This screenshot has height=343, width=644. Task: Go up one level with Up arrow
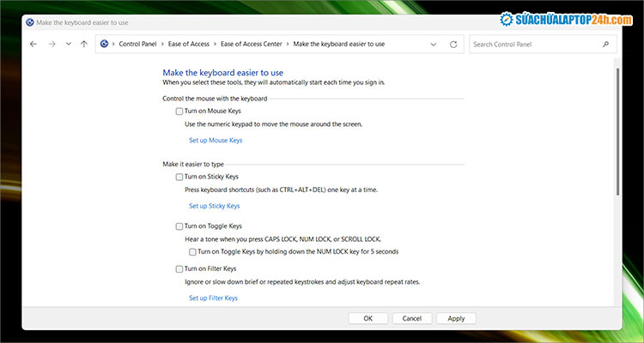[x=83, y=44]
